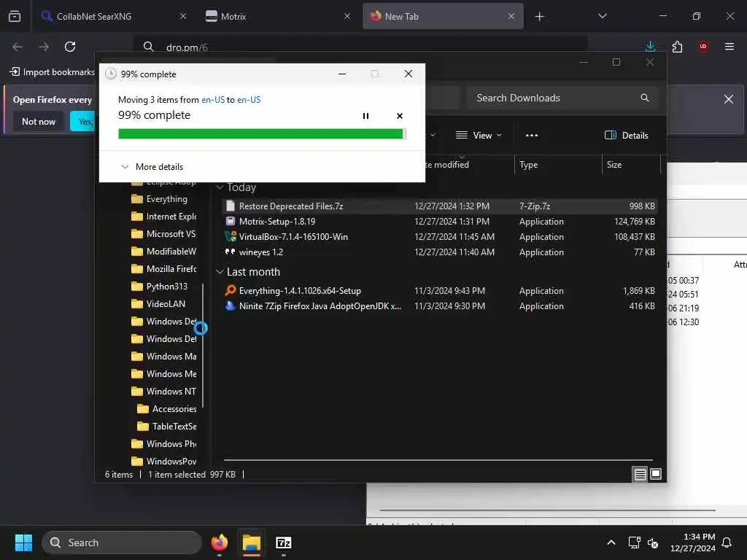Screen dimensions: 747x560
Task: Pause the file move operation
Action: click(x=365, y=116)
